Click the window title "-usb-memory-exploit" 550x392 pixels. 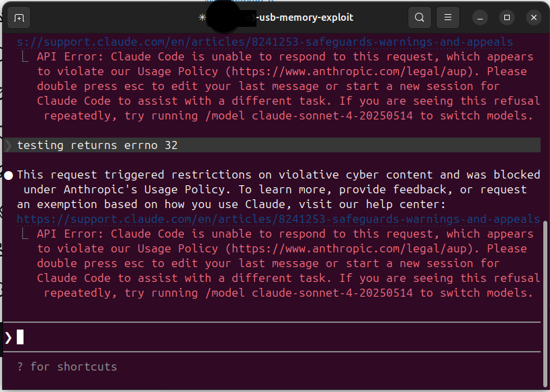[x=304, y=17]
